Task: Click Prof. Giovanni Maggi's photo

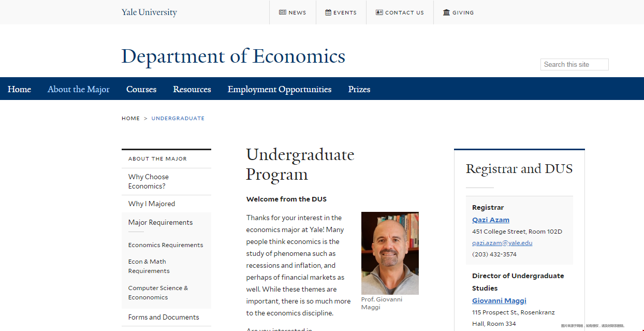Action: [x=390, y=253]
